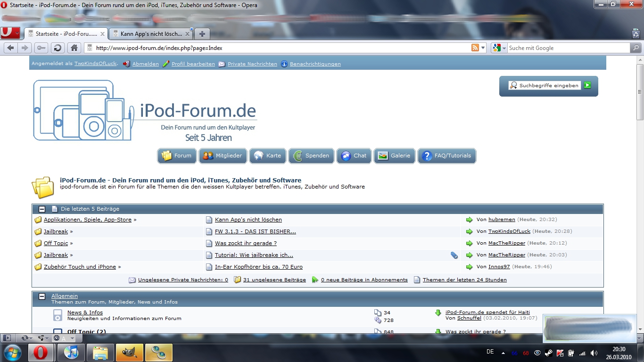The width and height of the screenshot is (644, 362).
Task: Open the FAQ/Tutorials menu button
Action: (x=447, y=156)
